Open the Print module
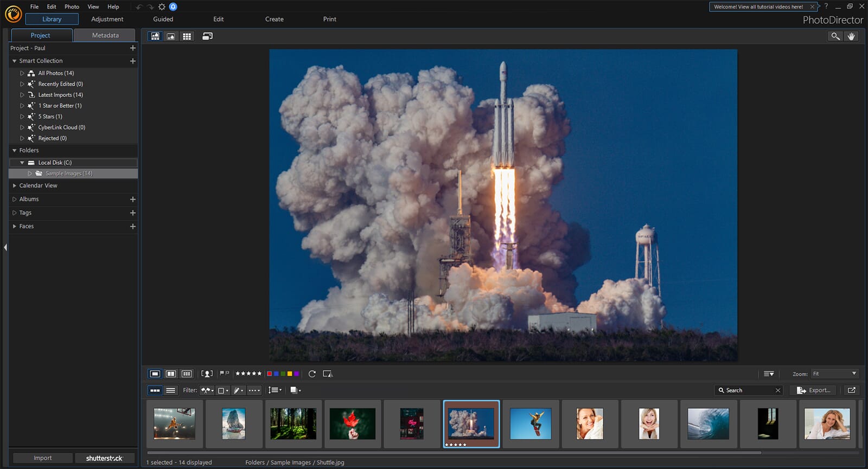 [330, 19]
